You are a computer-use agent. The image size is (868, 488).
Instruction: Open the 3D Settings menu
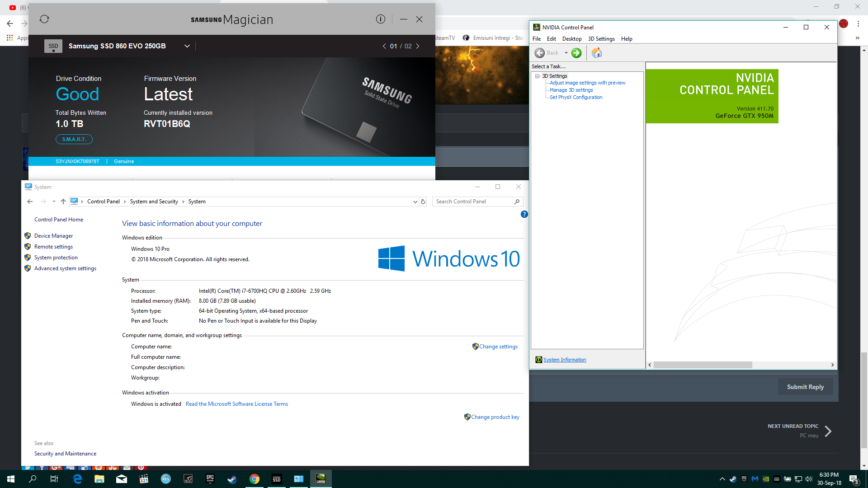point(601,39)
